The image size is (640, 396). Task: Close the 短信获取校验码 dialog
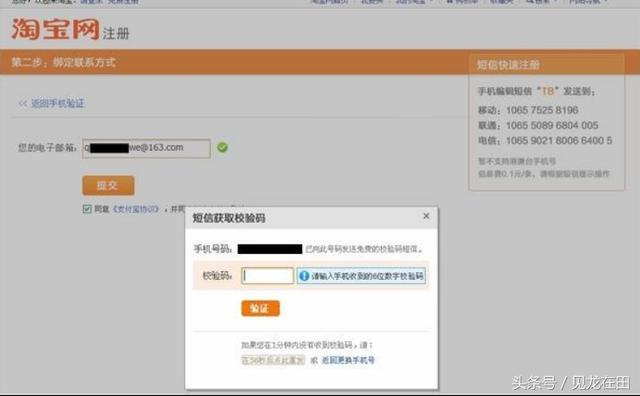coord(426,216)
